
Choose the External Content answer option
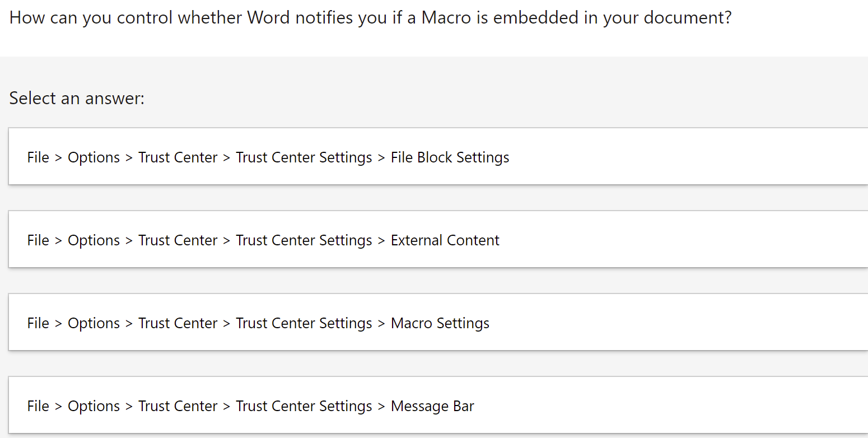click(437, 240)
